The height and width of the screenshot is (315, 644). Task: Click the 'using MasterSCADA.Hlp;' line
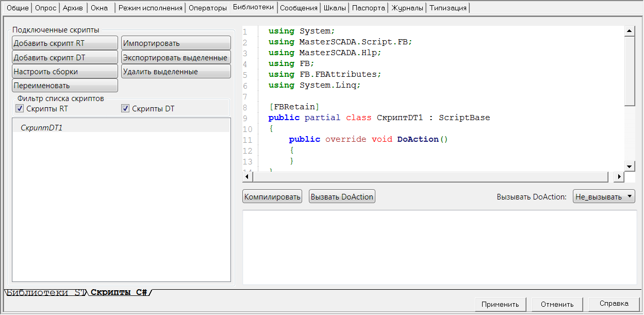point(325,53)
